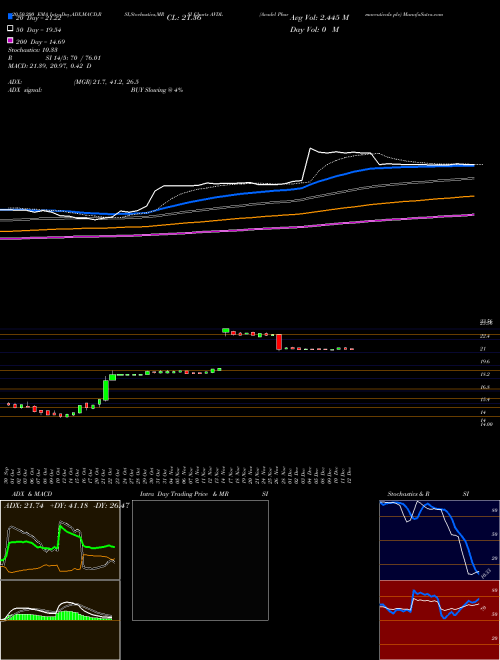Click the 'ADX: 21.74' value in ADX panel
The height and width of the screenshot is (660, 500).
pyautogui.click(x=24, y=506)
